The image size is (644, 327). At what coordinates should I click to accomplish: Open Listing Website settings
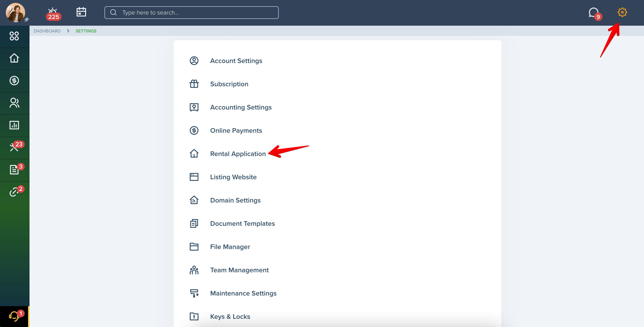click(x=233, y=177)
